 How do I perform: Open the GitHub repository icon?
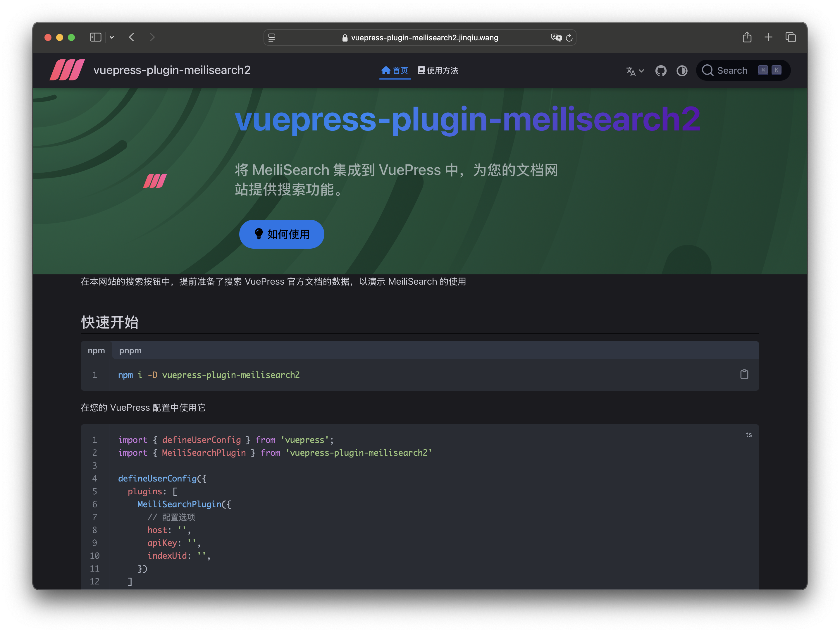661,70
